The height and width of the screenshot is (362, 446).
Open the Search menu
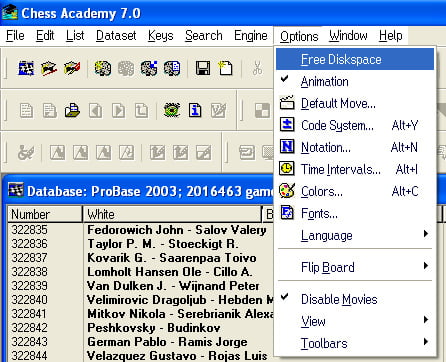coord(204,35)
